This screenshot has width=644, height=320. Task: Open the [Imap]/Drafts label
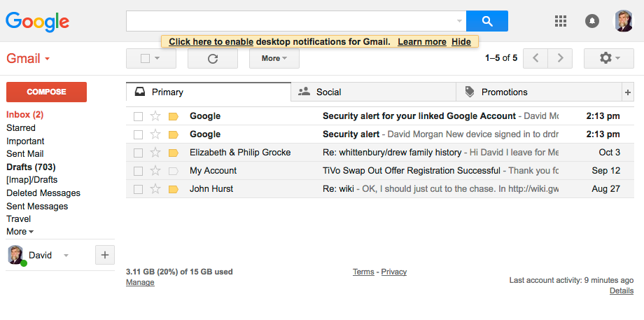[x=31, y=180]
